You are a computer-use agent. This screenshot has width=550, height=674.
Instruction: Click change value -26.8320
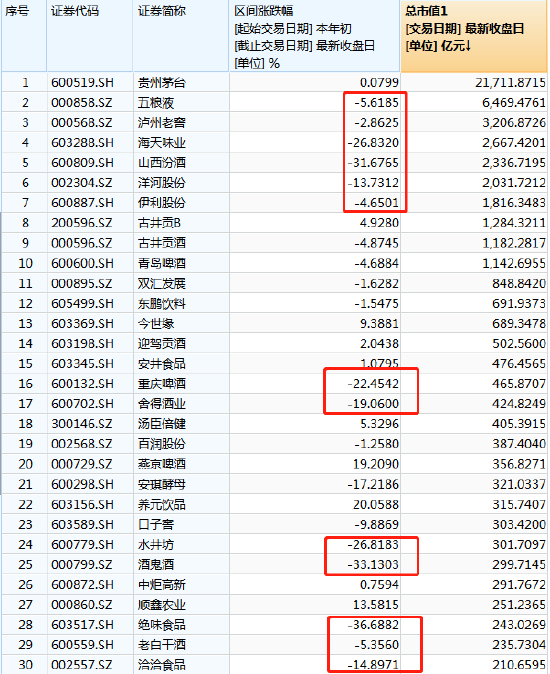pos(373,143)
